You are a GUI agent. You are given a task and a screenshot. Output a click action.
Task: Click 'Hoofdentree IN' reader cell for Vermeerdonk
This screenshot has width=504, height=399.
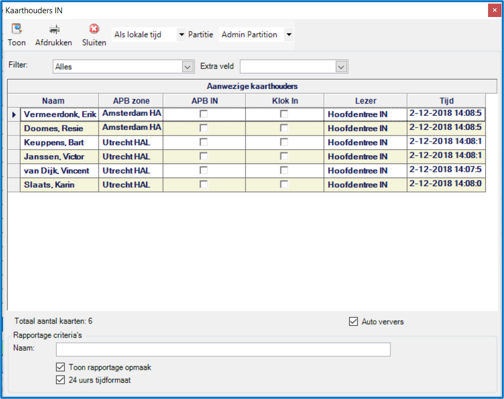[x=365, y=114]
